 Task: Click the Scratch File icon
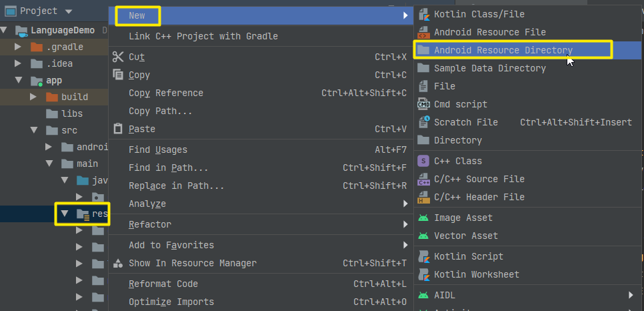click(x=423, y=122)
